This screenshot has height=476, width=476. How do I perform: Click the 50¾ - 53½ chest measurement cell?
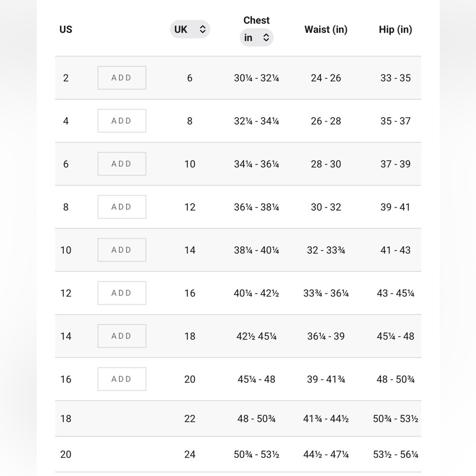point(257,455)
